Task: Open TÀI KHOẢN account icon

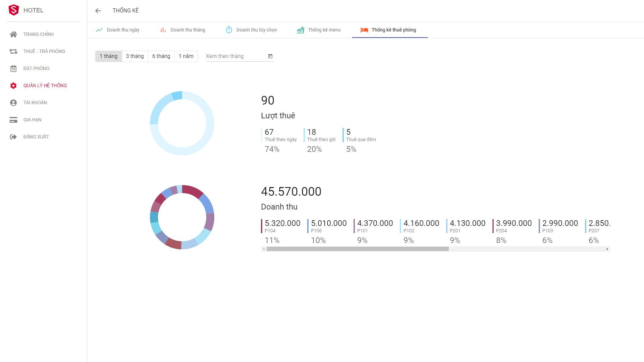Action: pos(13,103)
